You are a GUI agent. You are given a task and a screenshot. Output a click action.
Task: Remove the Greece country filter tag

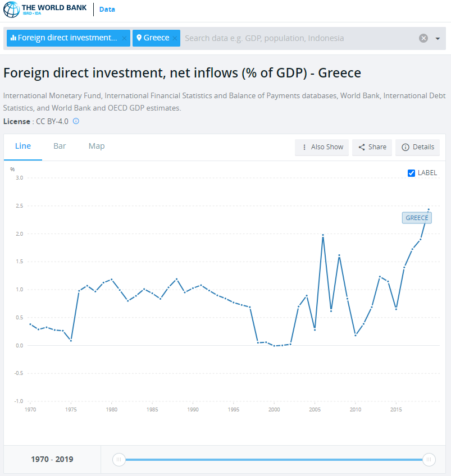175,38
